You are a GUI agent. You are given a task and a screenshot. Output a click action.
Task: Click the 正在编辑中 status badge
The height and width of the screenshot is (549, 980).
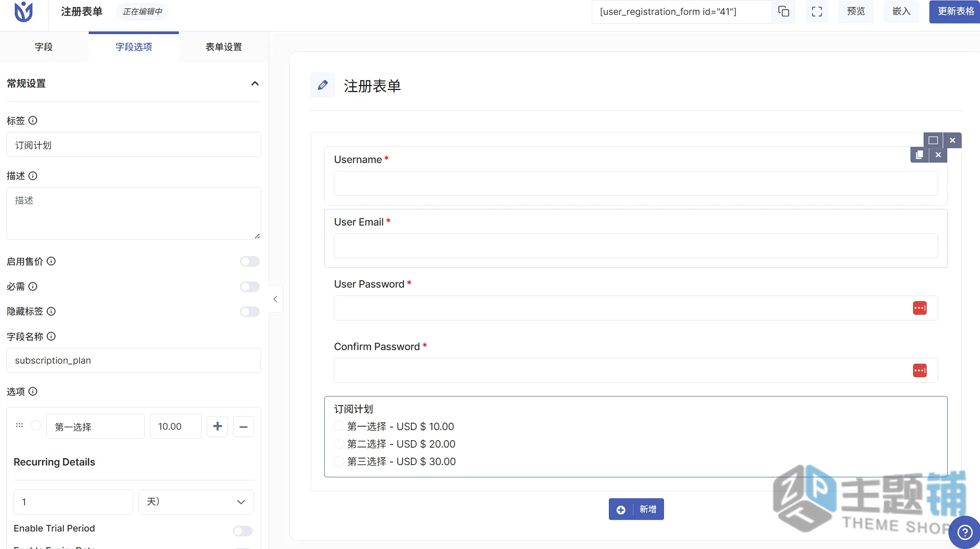click(142, 11)
